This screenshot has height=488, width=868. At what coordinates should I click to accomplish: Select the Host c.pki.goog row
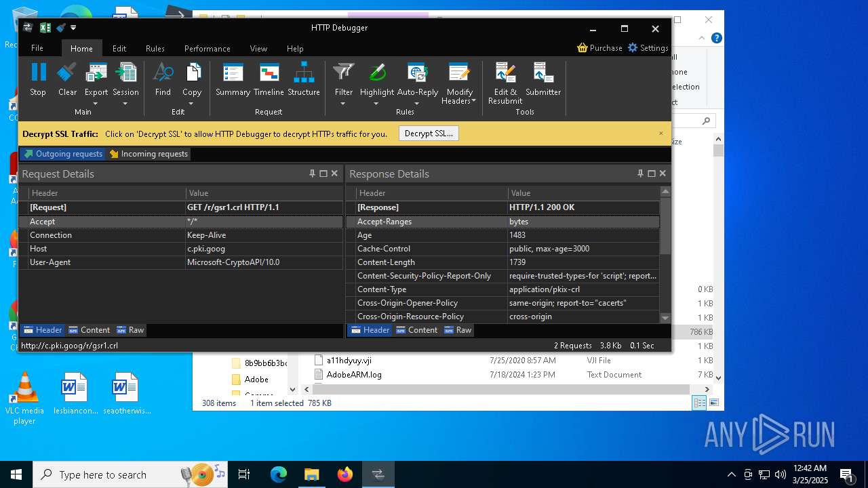coord(181,249)
